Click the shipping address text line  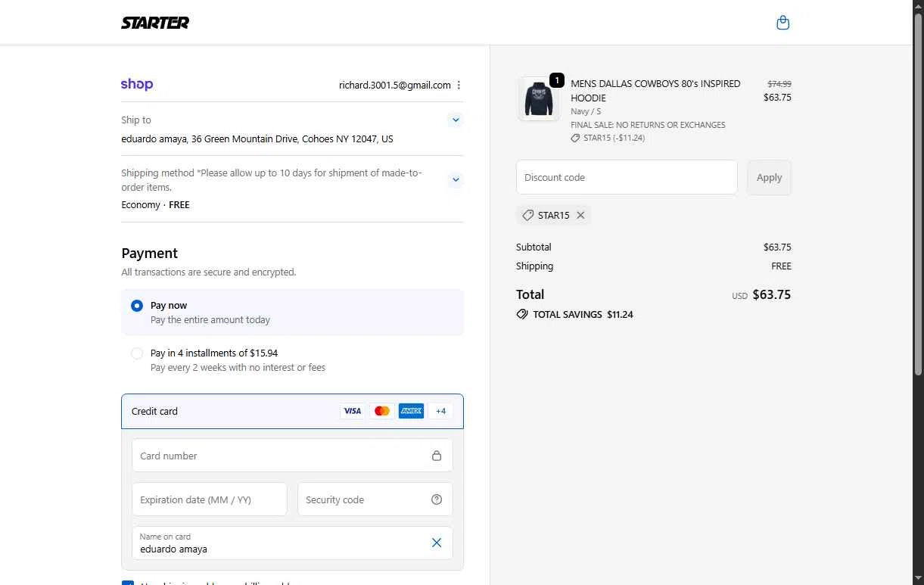click(x=257, y=139)
